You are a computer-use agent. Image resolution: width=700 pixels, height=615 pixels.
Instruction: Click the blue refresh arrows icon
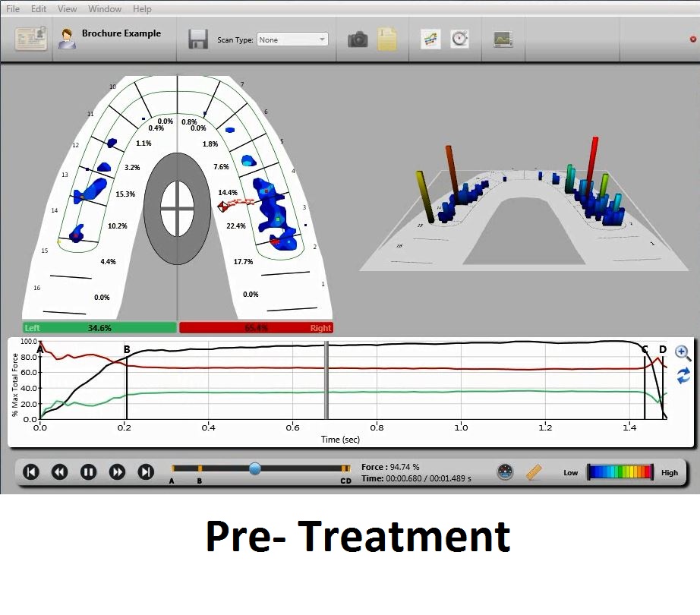tap(683, 375)
